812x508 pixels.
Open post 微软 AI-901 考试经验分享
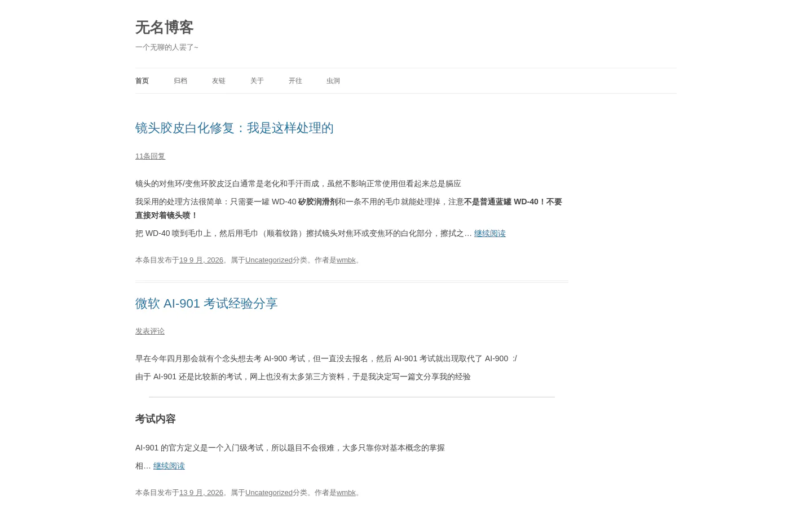click(206, 304)
